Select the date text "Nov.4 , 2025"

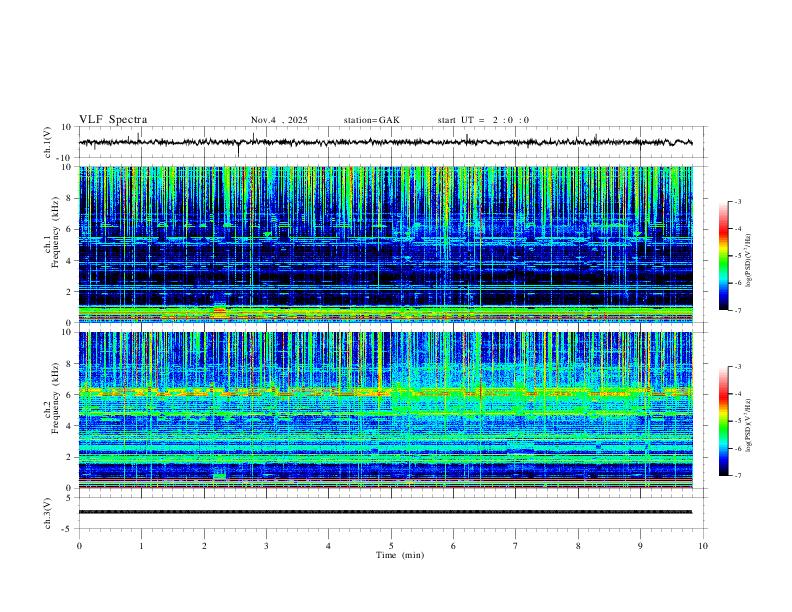(x=279, y=120)
